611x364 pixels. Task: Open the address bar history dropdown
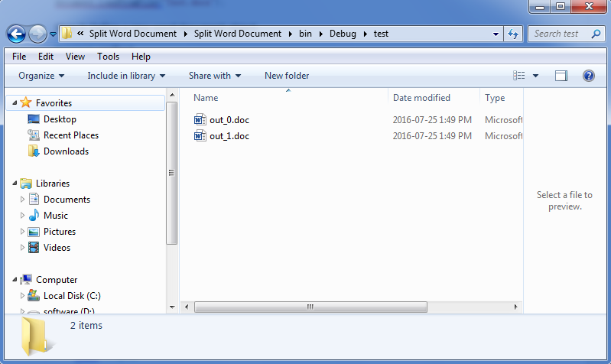(496, 34)
